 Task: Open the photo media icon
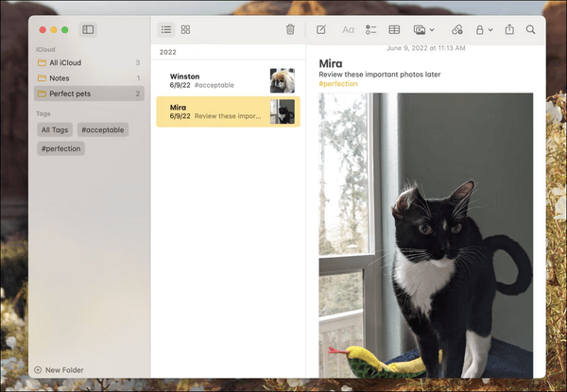coord(420,29)
